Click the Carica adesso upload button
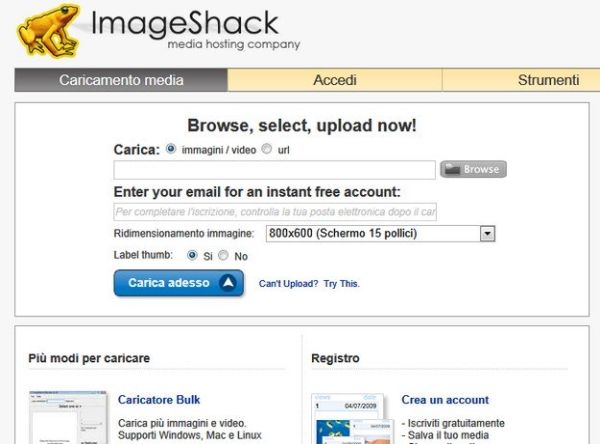 (178, 283)
